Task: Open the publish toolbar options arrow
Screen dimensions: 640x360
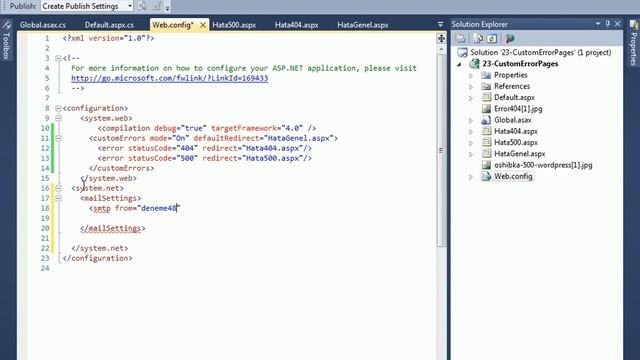Action: [168, 7]
